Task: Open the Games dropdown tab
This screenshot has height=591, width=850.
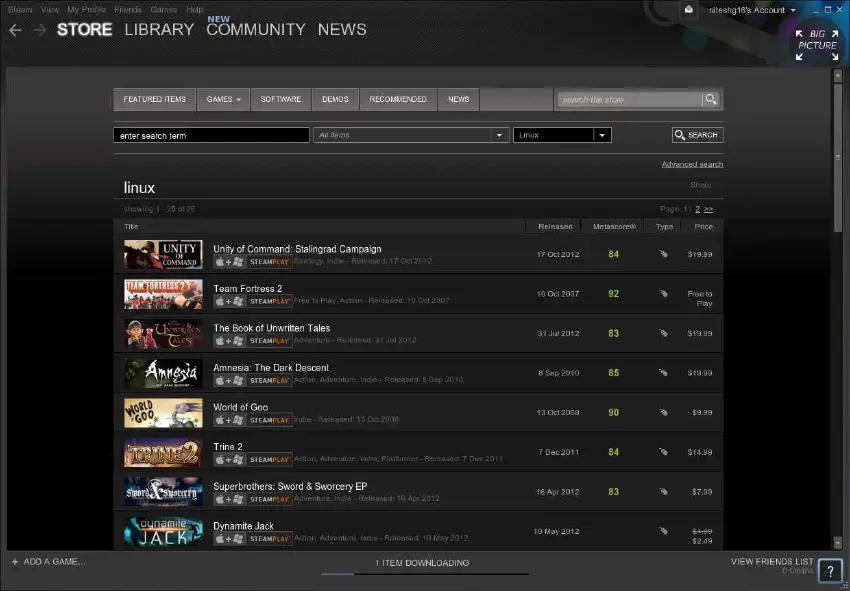Action: tap(223, 99)
